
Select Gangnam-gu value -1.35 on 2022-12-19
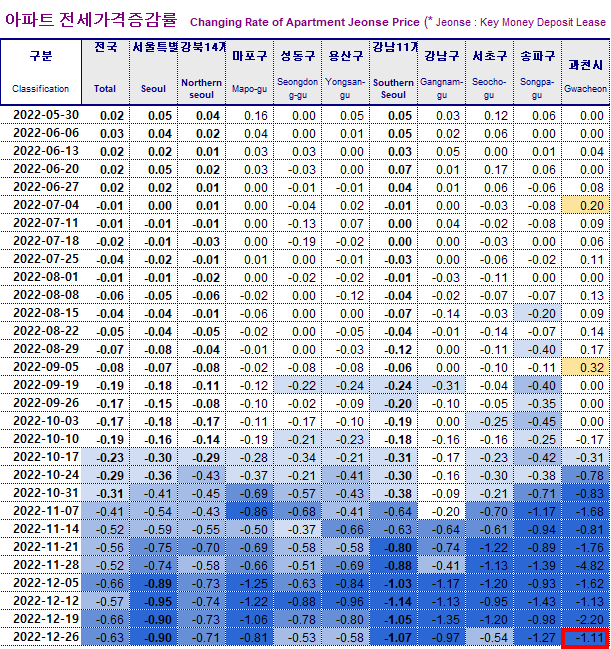pyautogui.click(x=442, y=619)
